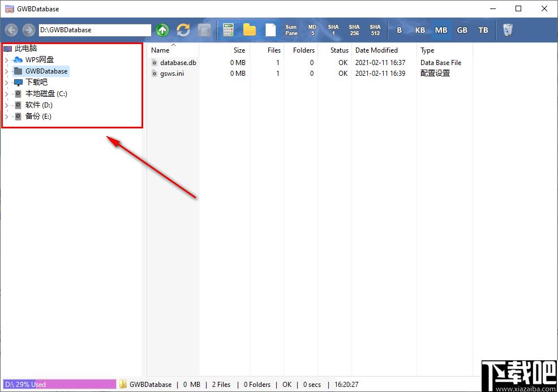Open the calculator icon in toolbar
The width and height of the screenshot is (558, 392).
click(228, 30)
